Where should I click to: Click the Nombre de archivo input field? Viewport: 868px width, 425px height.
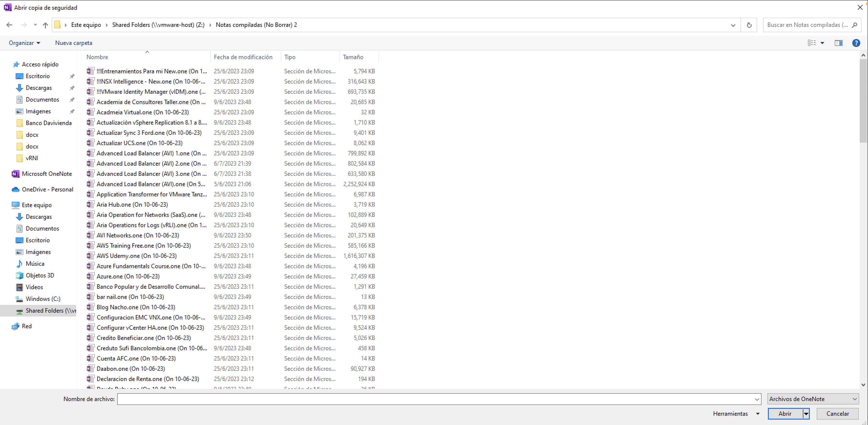(435, 399)
